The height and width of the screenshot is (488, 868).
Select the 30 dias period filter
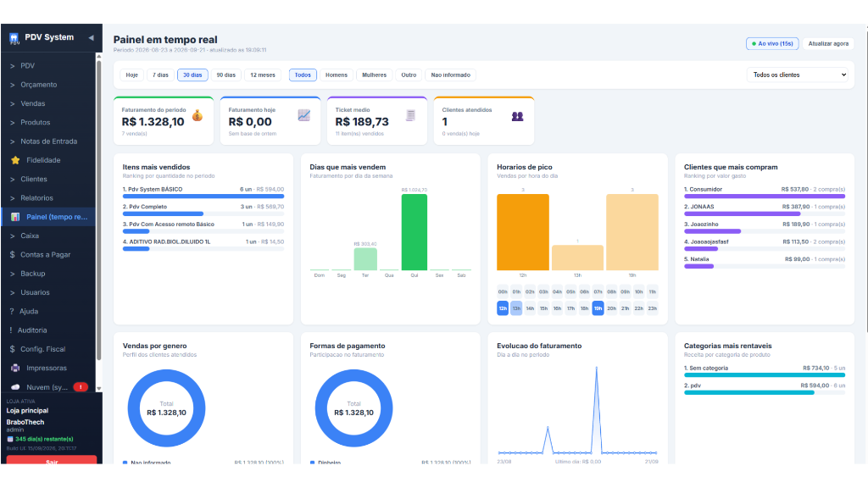point(192,75)
